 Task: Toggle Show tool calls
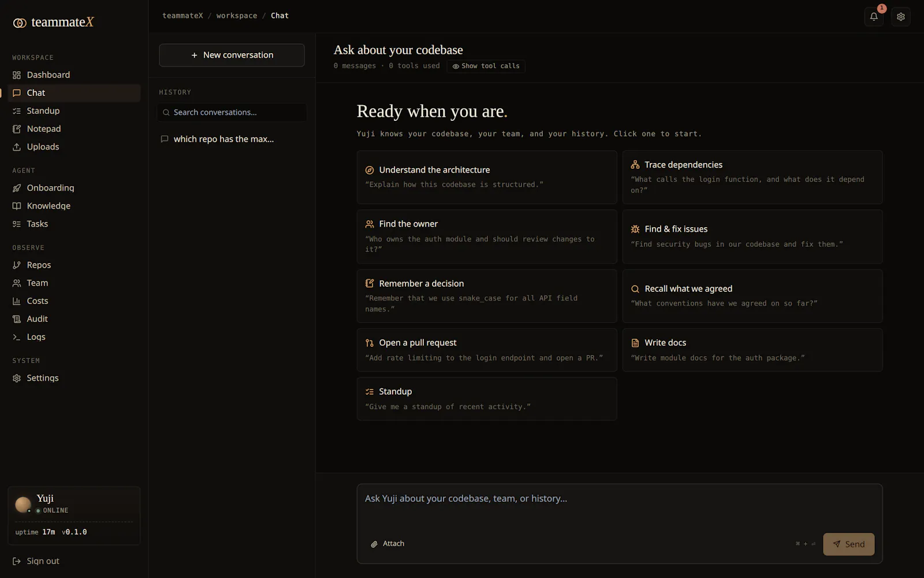pos(486,66)
